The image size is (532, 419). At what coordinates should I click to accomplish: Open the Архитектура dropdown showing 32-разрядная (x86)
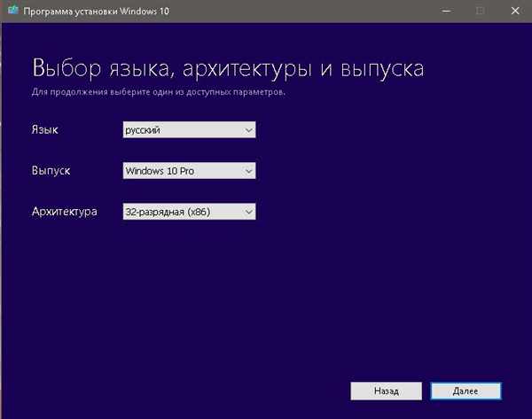tap(189, 212)
